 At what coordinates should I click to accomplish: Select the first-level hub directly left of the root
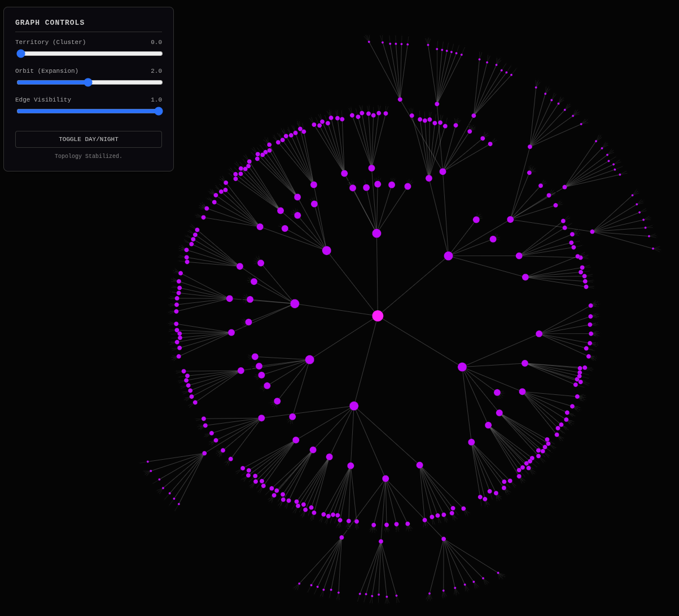pyautogui.click(x=295, y=304)
